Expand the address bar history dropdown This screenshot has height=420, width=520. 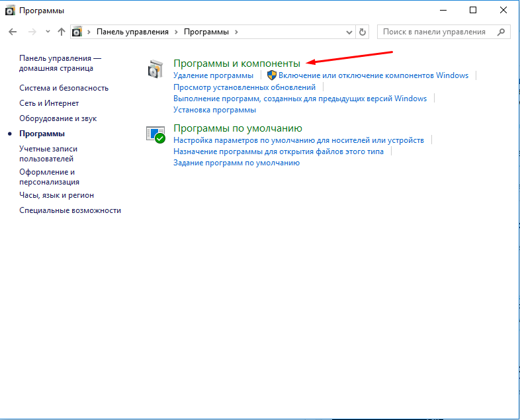(349, 32)
